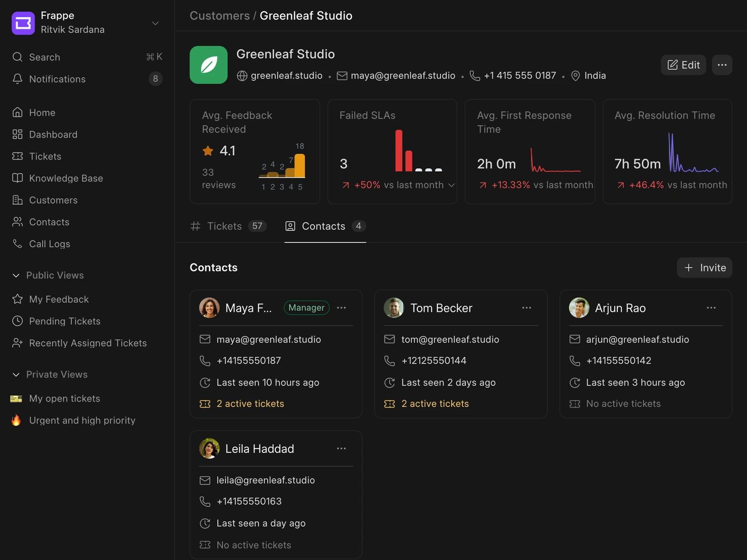Open the Failed SLAs period dropdown
This screenshot has height=560, width=747.
tap(452, 185)
